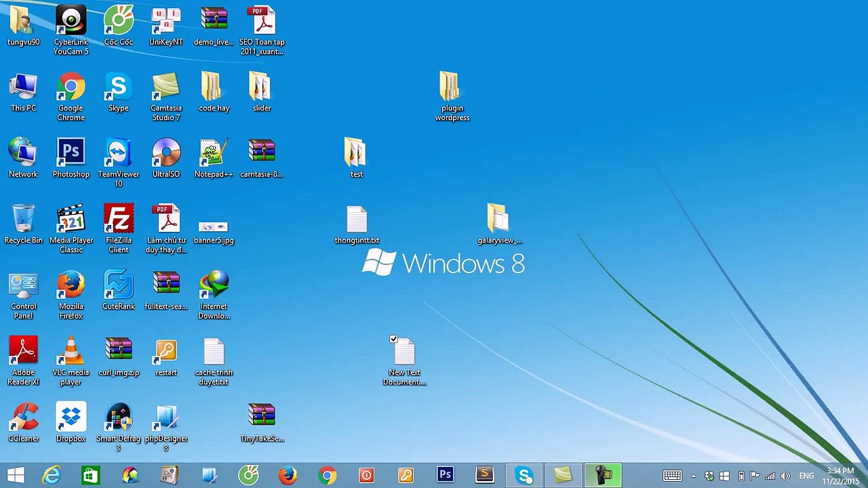Open the taskbar clock and date
The height and width of the screenshot is (488, 868).
coord(840,476)
